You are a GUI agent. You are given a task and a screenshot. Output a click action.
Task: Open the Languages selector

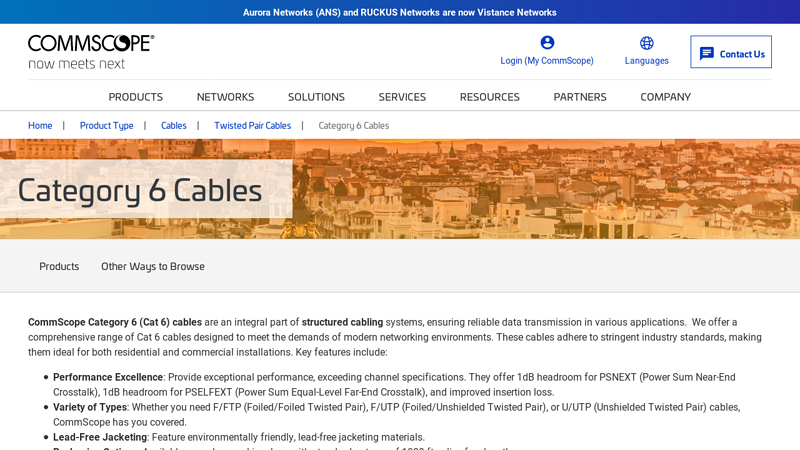click(x=646, y=61)
